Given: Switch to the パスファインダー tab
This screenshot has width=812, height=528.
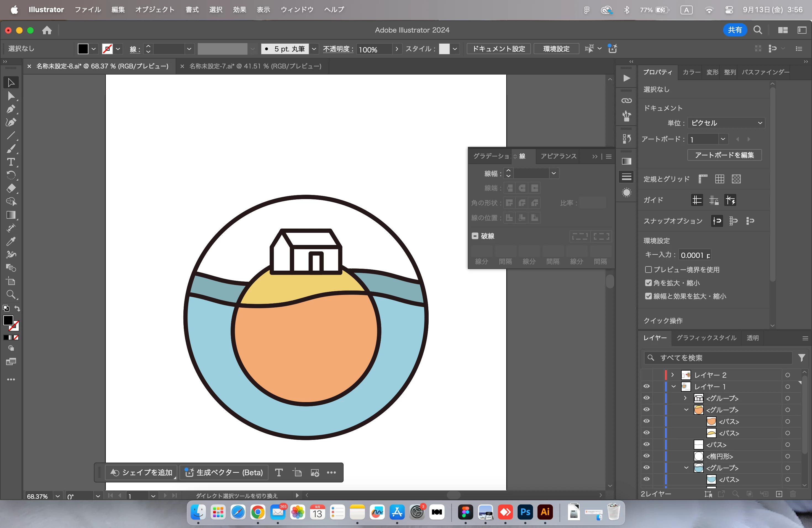Looking at the screenshot, I should (x=765, y=72).
